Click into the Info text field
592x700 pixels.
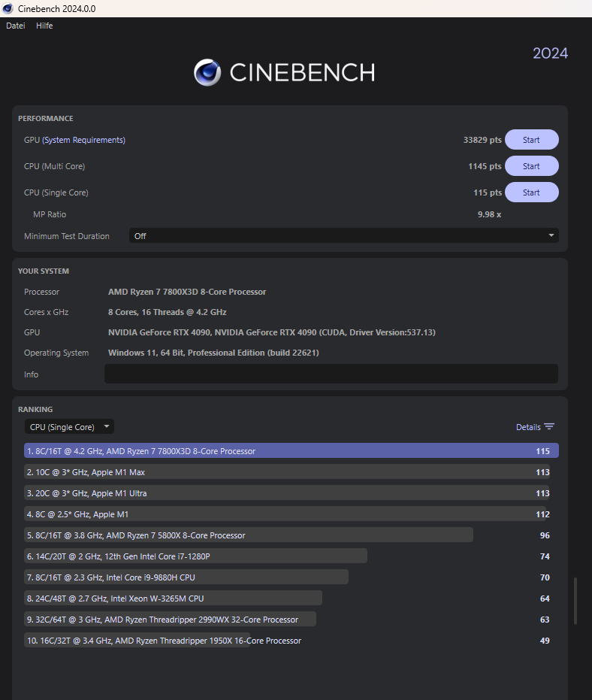click(x=331, y=374)
